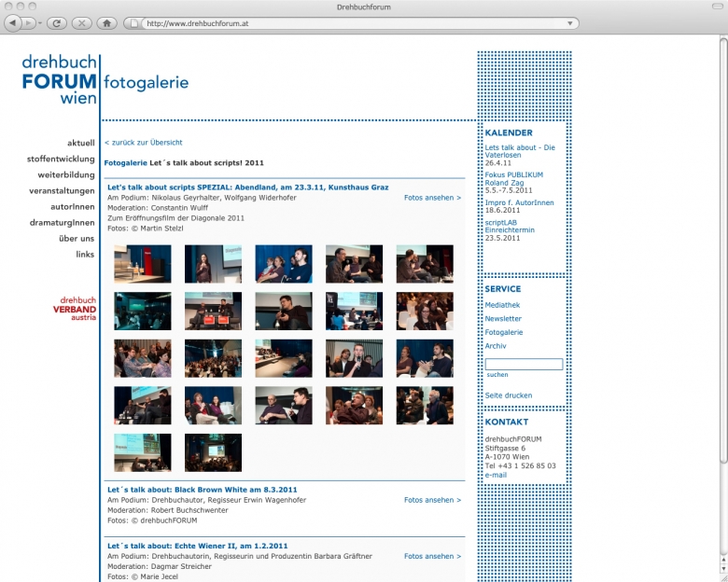This screenshot has height=582, width=728.
Task: Open the drehbuch VERBAND austria logo
Action: click(x=74, y=308)
